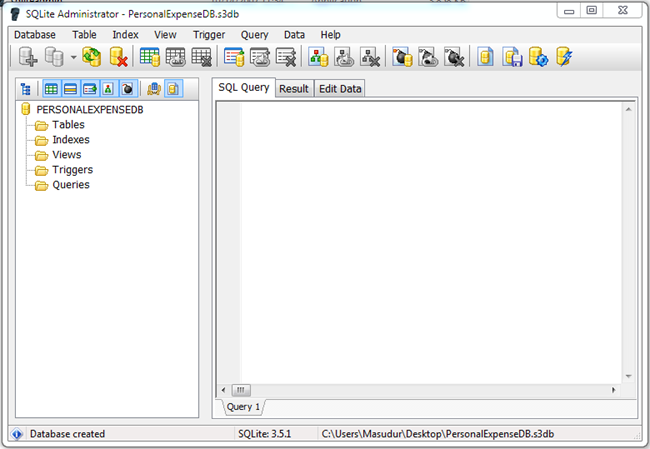Image resolution: width=650 pixels, height=449 pixels.
Task: Toggle the filter button with green arrow
Action: [90, 89]
